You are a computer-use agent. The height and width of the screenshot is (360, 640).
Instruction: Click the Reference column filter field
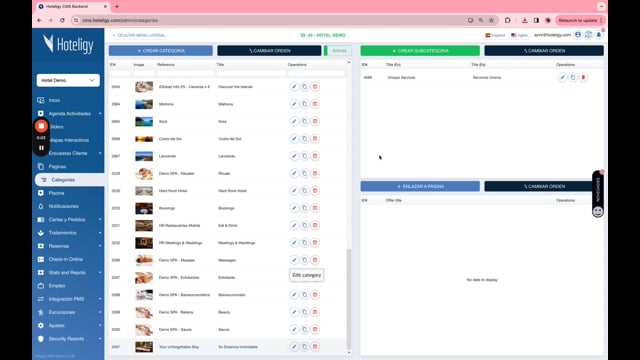(185, 73)
